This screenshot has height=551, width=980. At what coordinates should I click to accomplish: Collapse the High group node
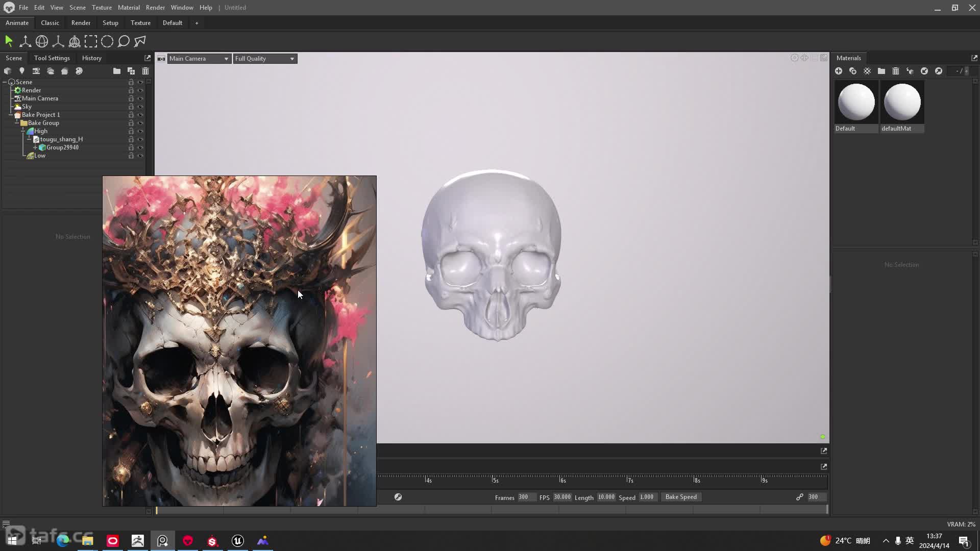click(x=23, y=131)
